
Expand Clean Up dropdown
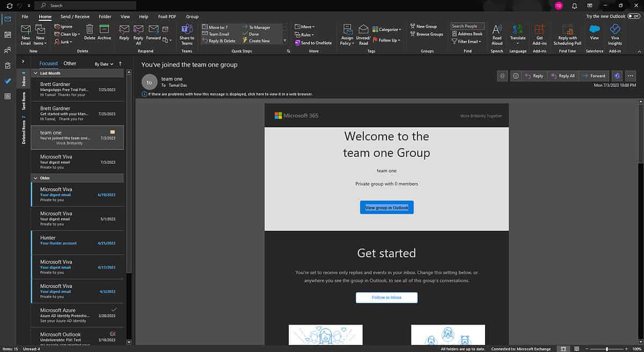pyautogui.click(x=67, y=34)
